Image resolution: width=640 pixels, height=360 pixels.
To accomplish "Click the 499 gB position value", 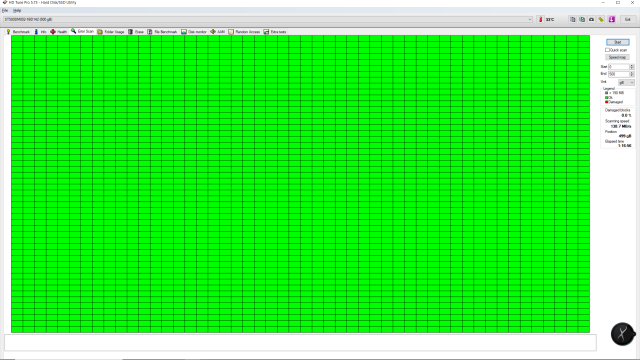I will tap(625, 136).
